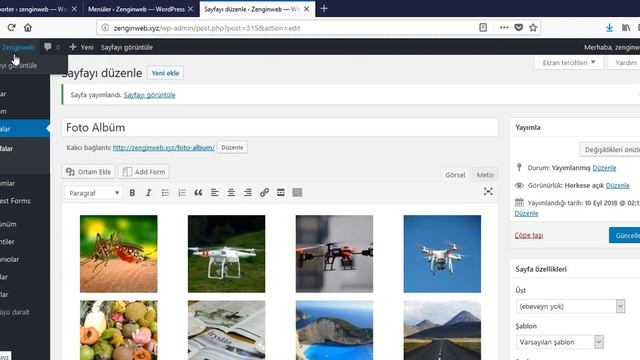Toggle bold formatting in editor toolbar
The height and width of the screenshot is (360, 640).
point(132,193)
